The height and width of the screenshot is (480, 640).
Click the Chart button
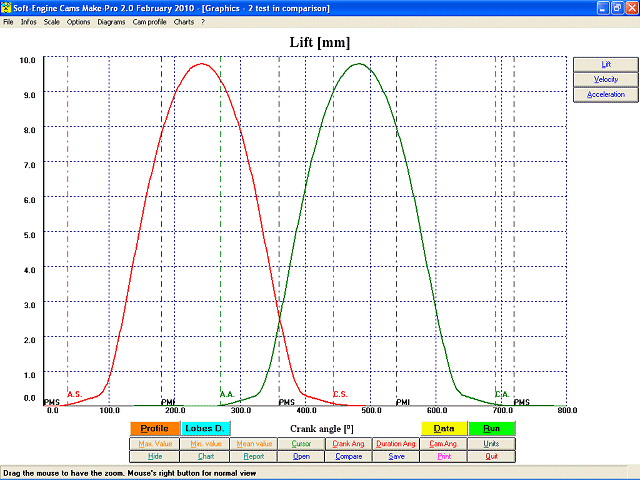coord(205,456)
